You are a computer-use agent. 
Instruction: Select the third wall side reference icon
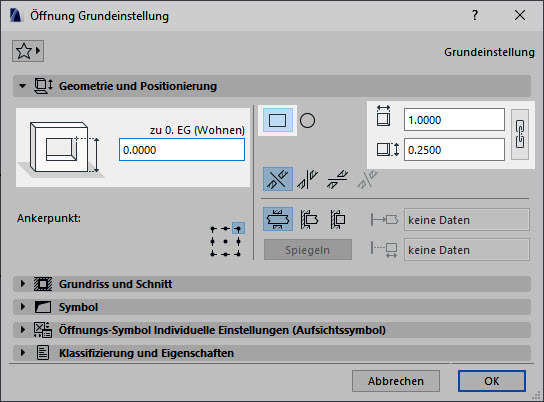(x=338, y=219)
